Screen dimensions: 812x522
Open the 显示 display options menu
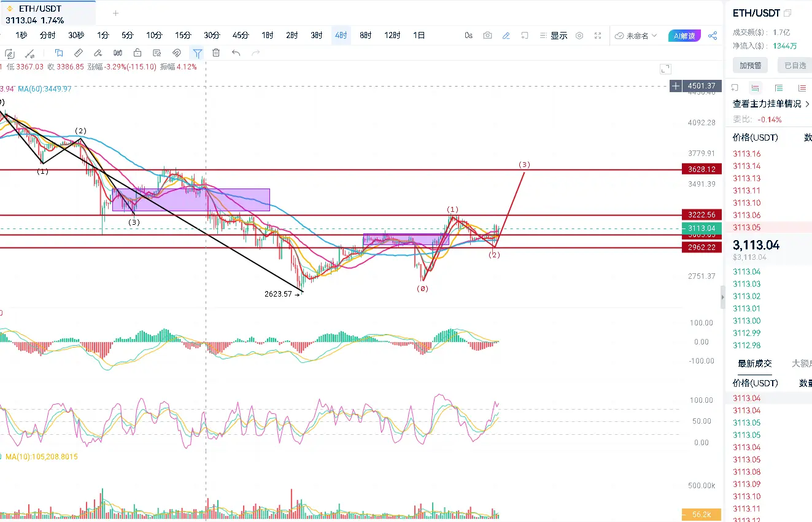pos(553,36)
